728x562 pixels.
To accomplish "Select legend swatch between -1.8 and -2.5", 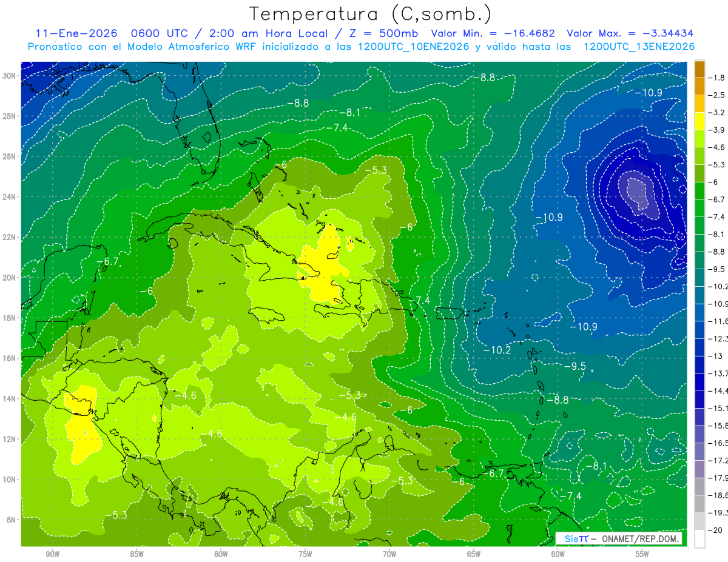I will coord(699,86).
